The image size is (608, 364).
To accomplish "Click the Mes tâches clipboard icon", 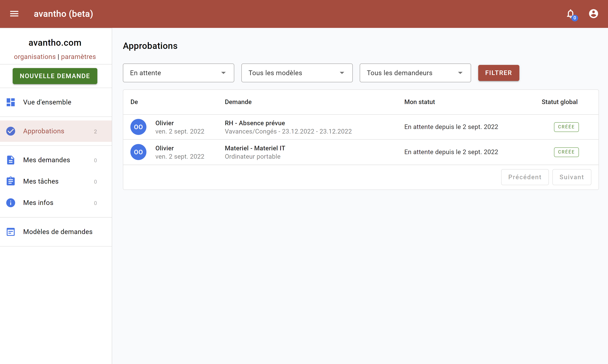I will click(11, 181).
